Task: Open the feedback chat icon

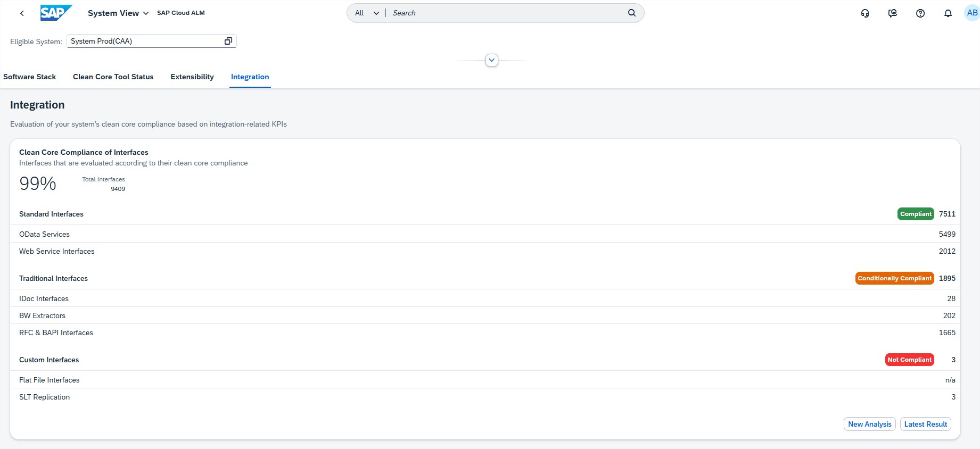Action: point(893,13)
